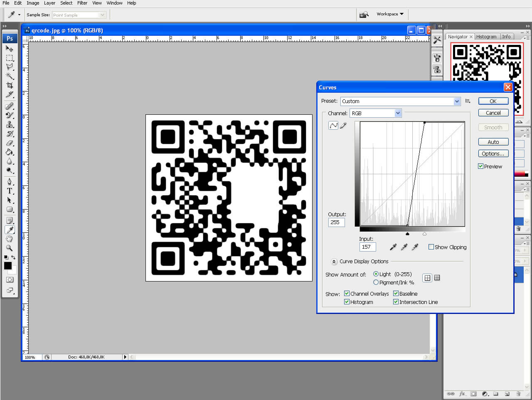
Task: Select the Healing Brush tool
Action: [10, 106]
